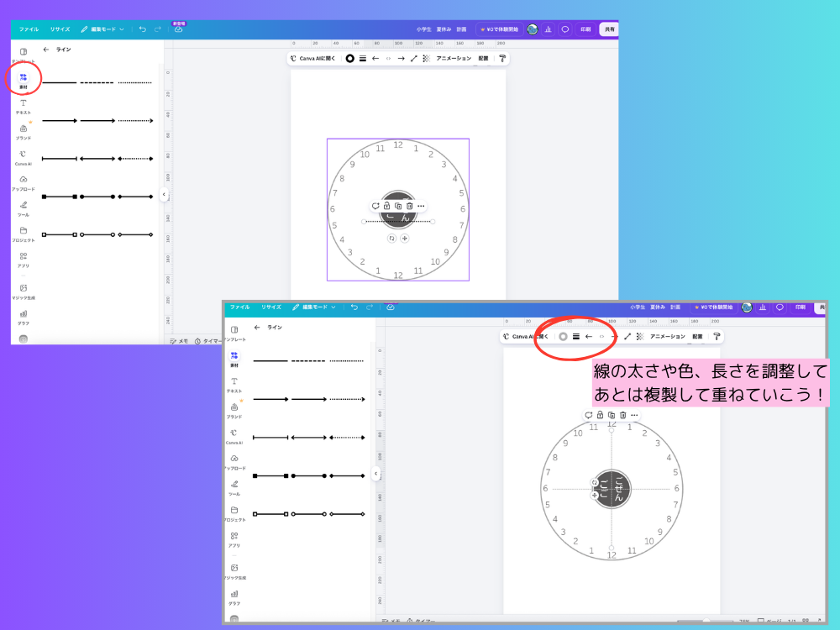Click アニメーション in upper window toolbar
840x630 pixels.
454,59
